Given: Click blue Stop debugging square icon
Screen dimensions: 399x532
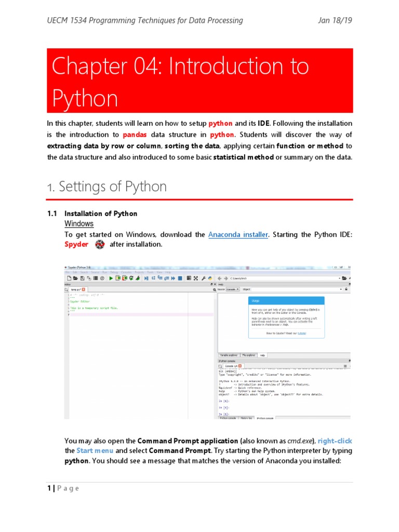Looking at the screenshot, I should pyautogui.click(x=180, y=278).
